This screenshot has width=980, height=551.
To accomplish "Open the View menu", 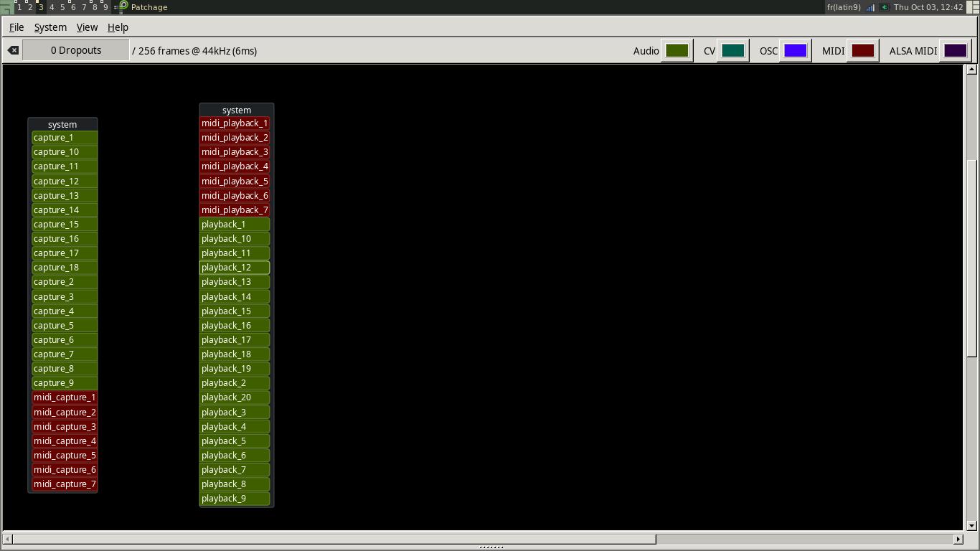I will pos(87,27).
